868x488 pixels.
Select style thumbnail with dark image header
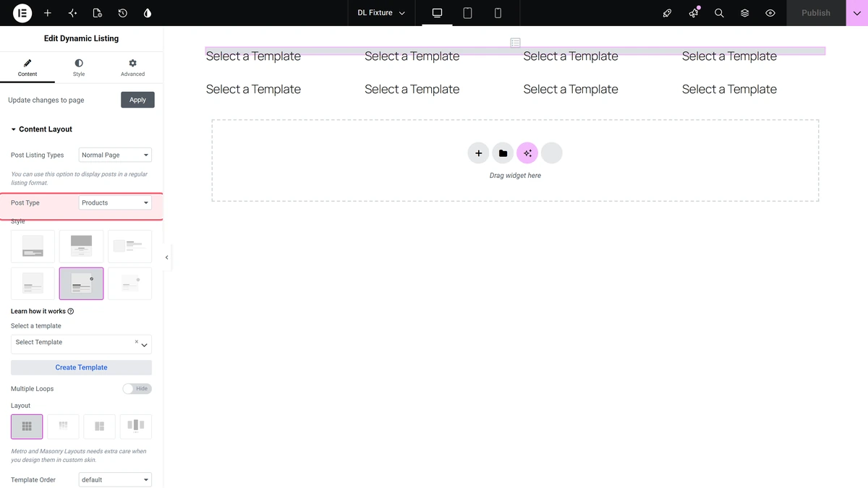(81, 247)
